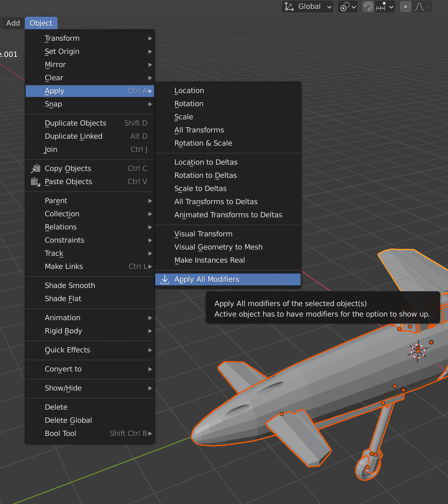
Task: Open the proportional falloff curve dropdown
Action: (422, 7)
